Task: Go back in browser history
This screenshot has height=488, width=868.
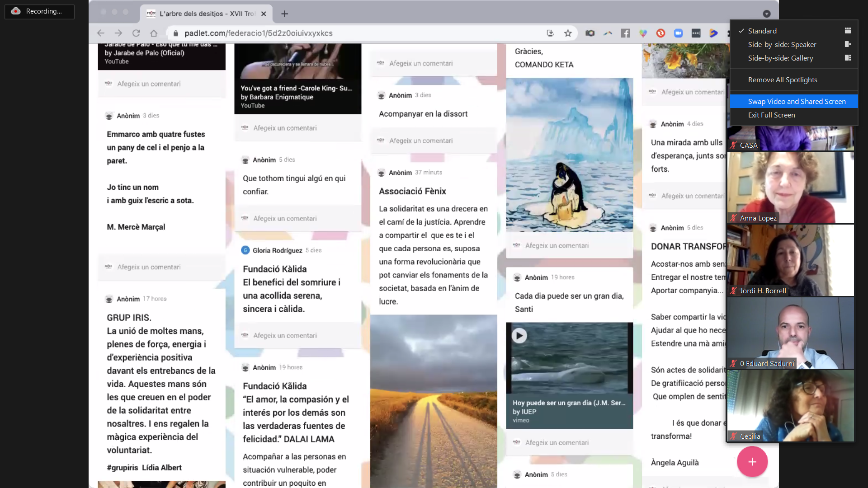Action: [100, 33]
